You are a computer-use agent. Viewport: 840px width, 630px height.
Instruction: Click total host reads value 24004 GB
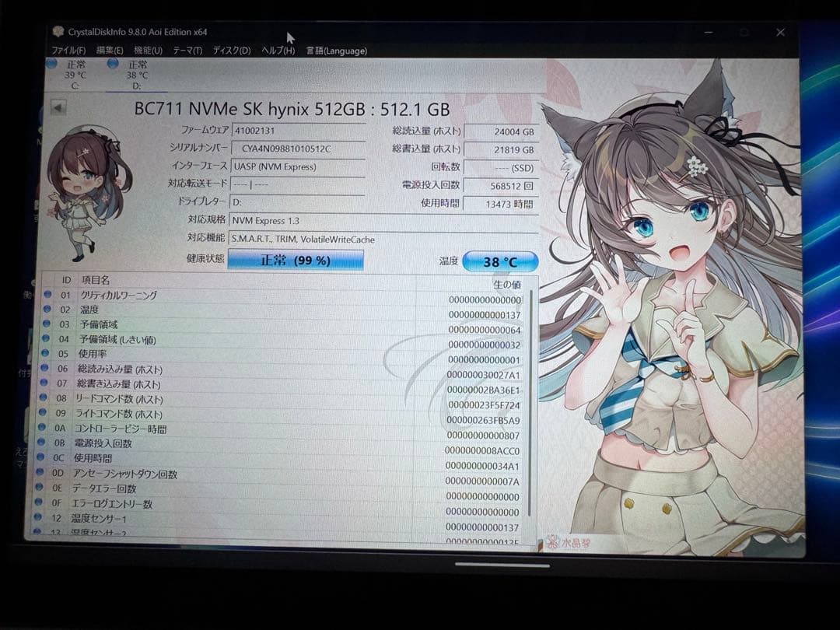(501, 131)
